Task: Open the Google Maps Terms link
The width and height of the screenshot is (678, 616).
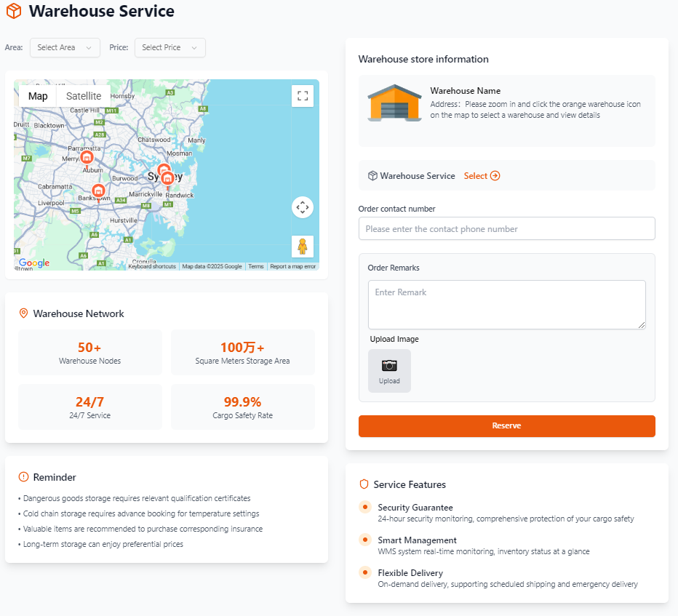Action: (256, 266)
